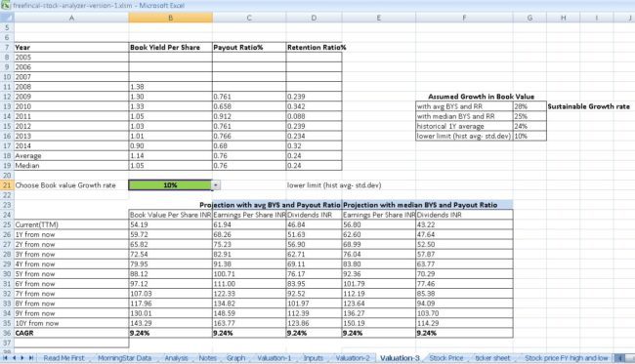Open the Analysis sheet tab
The width and height of the screenshot is (635, 364).
click(x=176, y=358)
